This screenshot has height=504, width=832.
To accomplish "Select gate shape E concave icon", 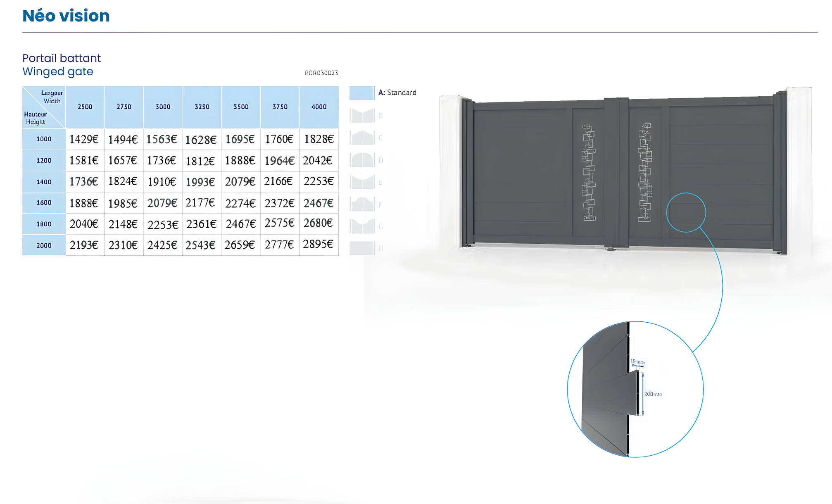I will (362, 182).
